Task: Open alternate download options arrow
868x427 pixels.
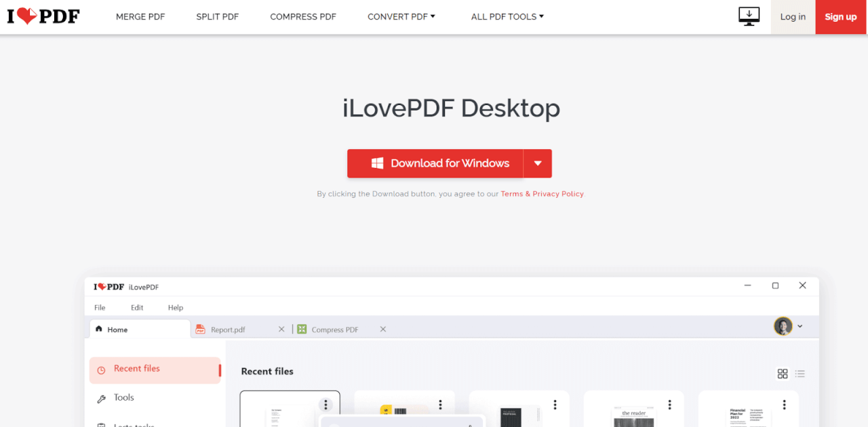Action: (537, 163)
